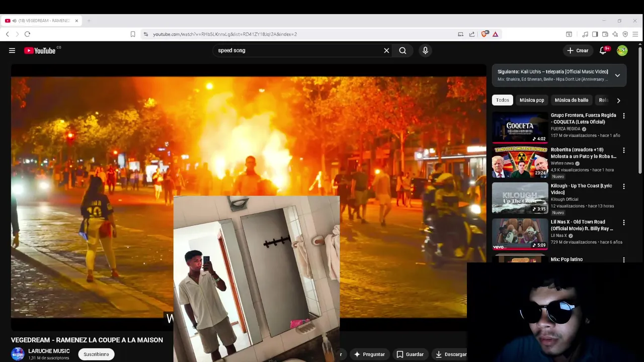Viewport: 644px width, 362px height.
Task: Click the Crear button
Action: [578, 50]
